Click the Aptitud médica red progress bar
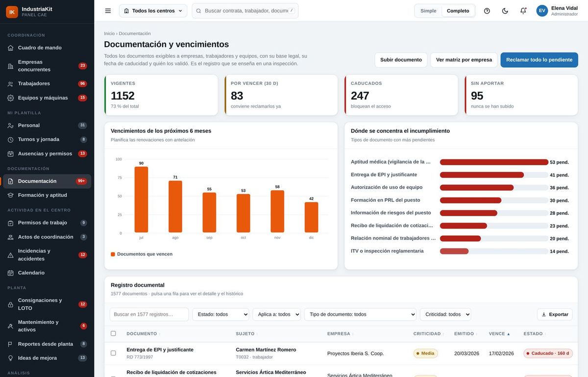The image size is (588, 377). pyautogui.click(x=494, y=162)
